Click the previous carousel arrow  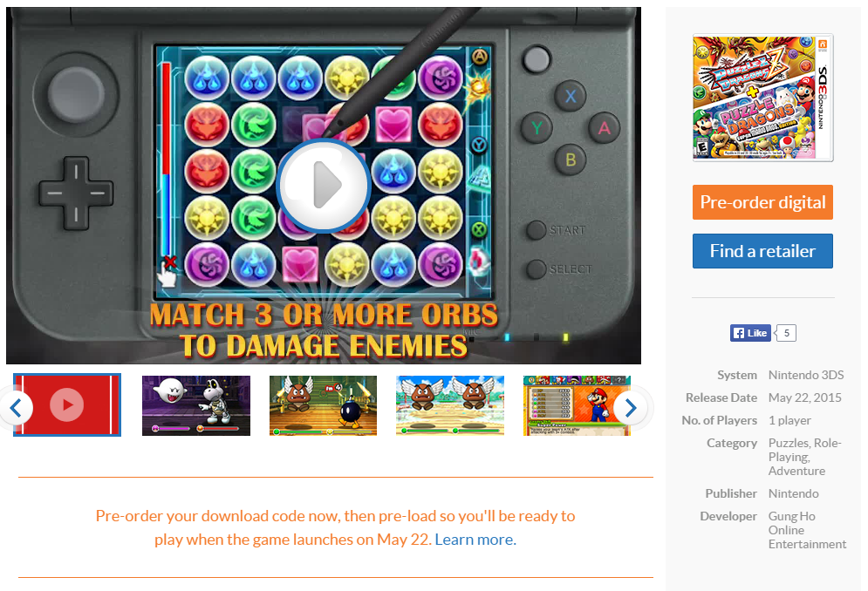16,408
